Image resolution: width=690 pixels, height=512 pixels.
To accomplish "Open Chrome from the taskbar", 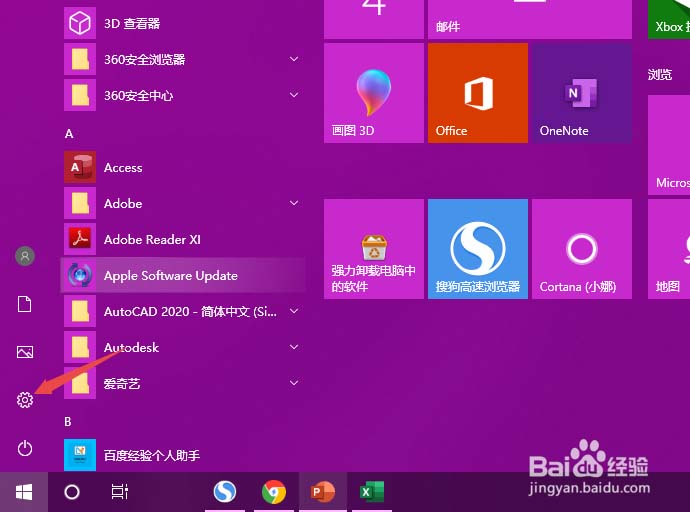I will [x=274, y=492].
